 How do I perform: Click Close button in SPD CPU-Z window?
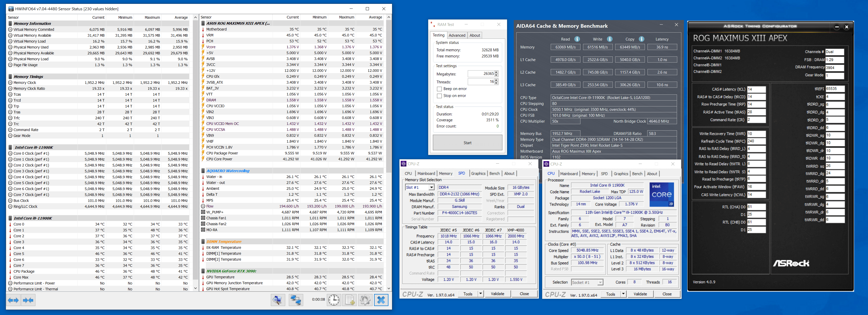click(524, 294)
